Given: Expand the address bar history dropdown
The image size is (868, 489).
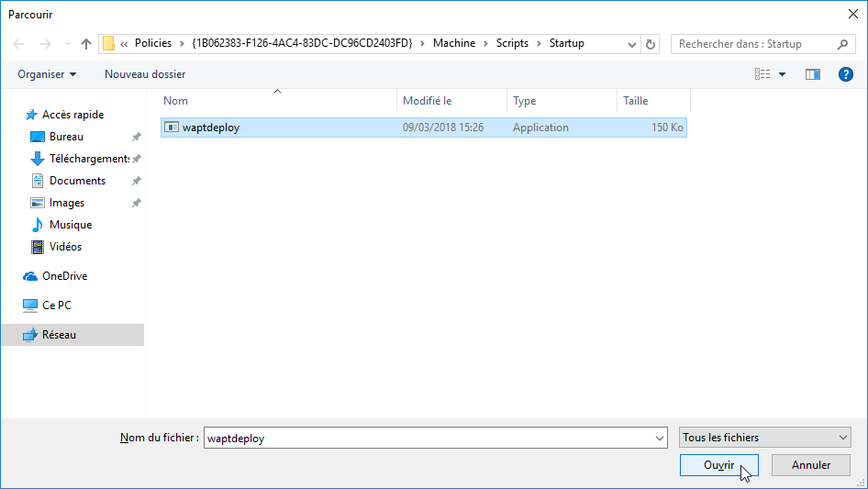Looking at the screenshot, I should point(632,44).
